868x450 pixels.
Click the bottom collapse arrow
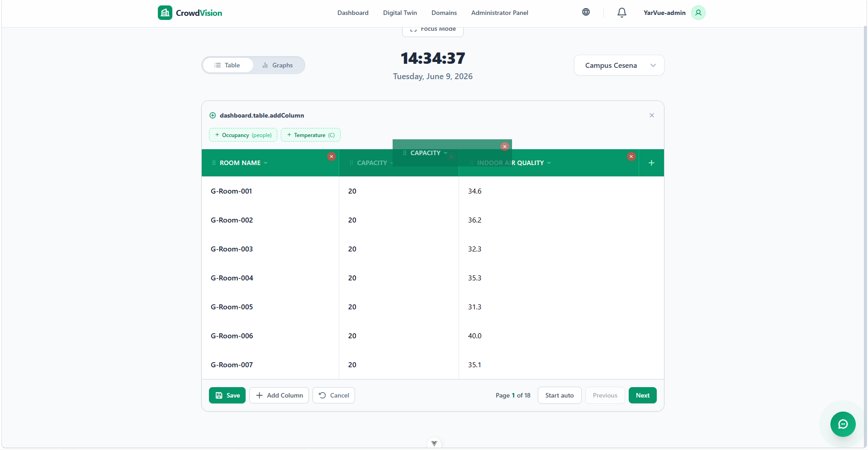point(434,443)
